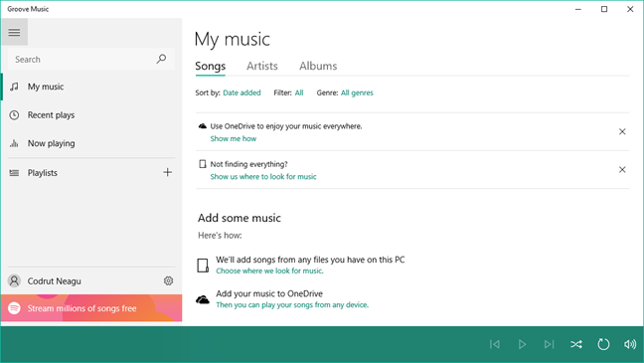644x363 pixels.
Task: Open Filter All dropdown
Action: (x=299, y=92)
